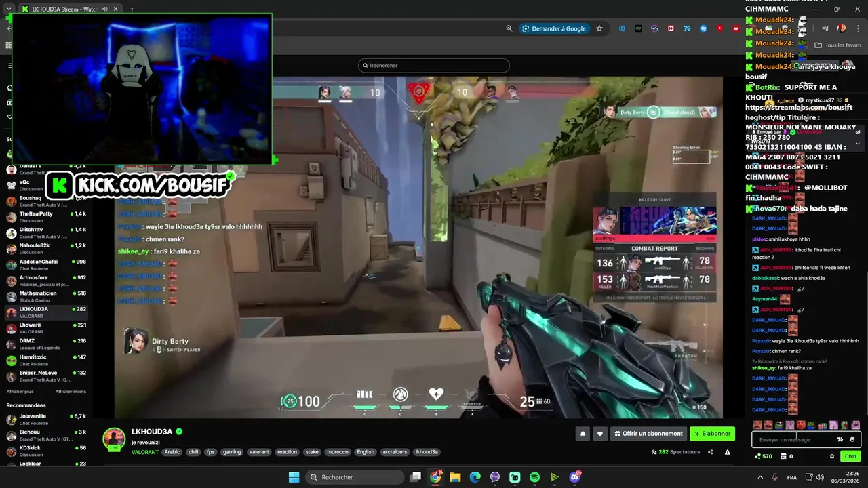Open Chrome three-dot menu
This screenshot has height=488, width=868.
(x=857, y=28)
